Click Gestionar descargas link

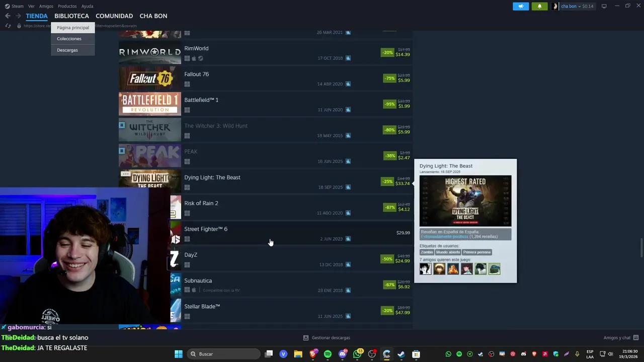[x=331, y=338]
